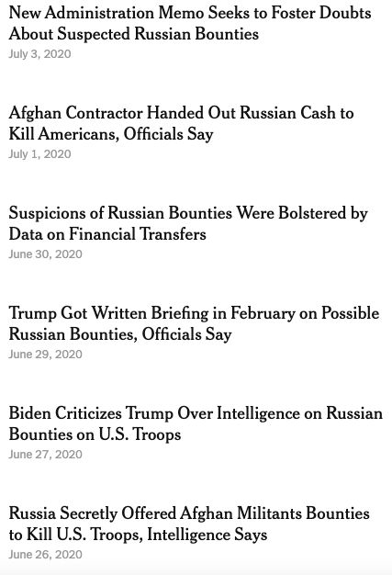Open the Biden Criticizes Trump Over Intelligence article

click(196, 423)
